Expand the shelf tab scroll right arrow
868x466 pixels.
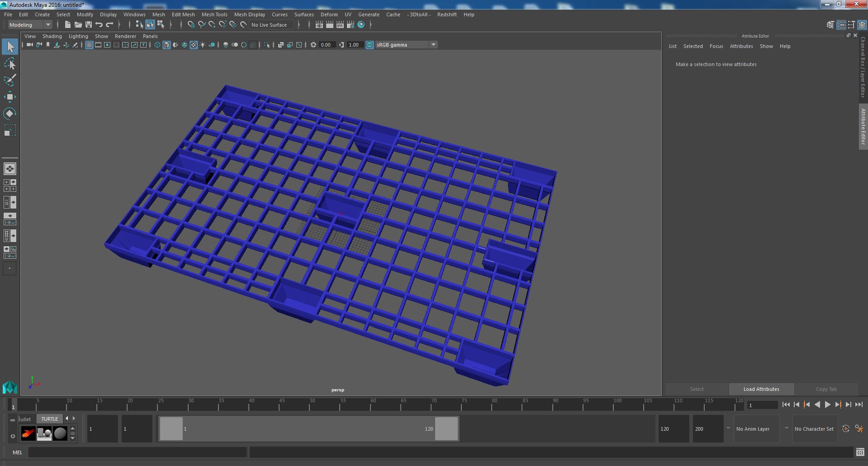click(74, 418)
